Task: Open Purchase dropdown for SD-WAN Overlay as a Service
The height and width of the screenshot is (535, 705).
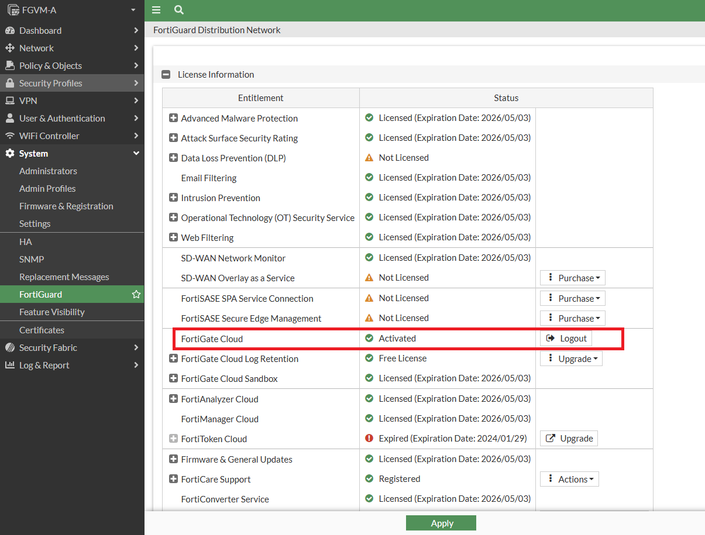Action: pyautogui.click(x=572, y=278)
